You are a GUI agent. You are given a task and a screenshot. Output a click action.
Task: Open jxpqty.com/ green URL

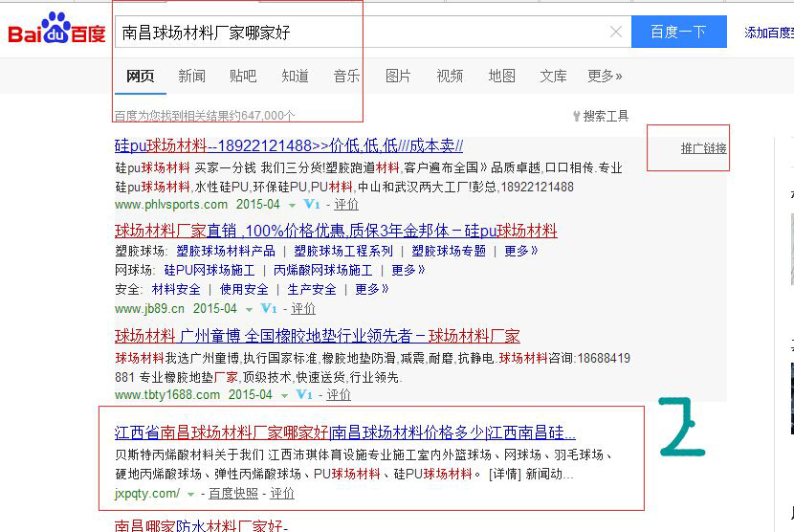(147, 493)
